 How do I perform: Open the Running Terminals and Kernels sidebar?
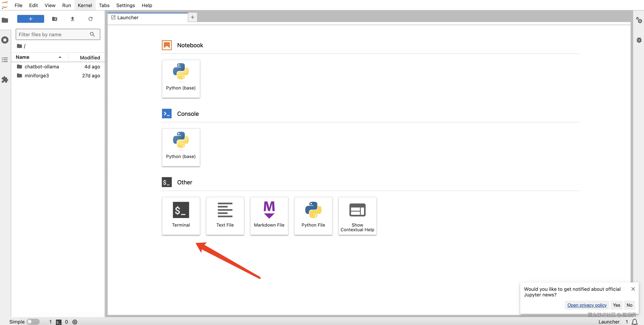click(5, 40)
